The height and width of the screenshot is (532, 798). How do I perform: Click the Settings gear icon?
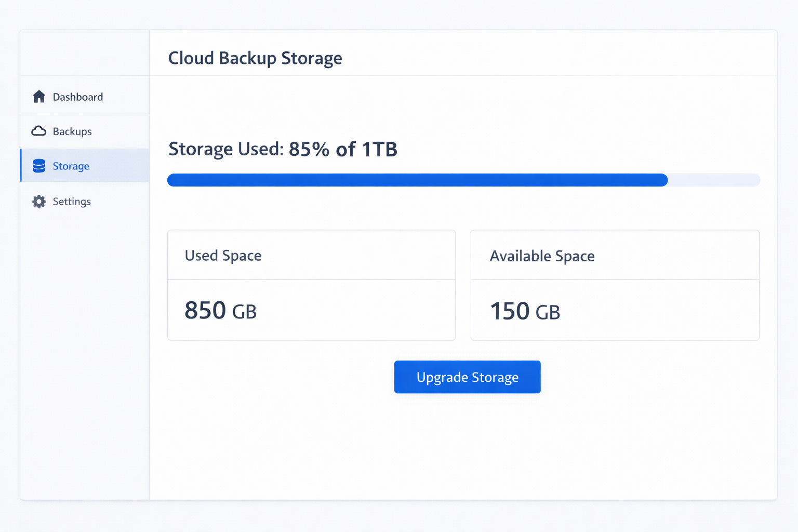tap(39, 202)
